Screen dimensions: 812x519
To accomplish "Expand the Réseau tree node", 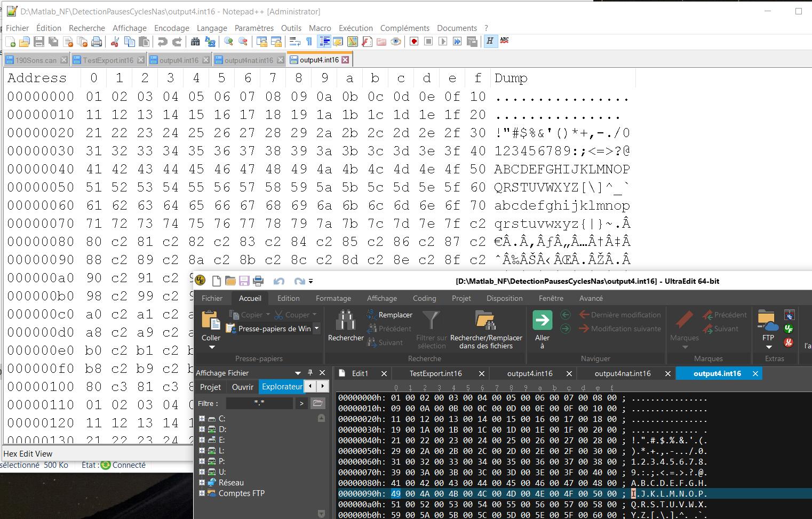I will click(x=202, y=483).
